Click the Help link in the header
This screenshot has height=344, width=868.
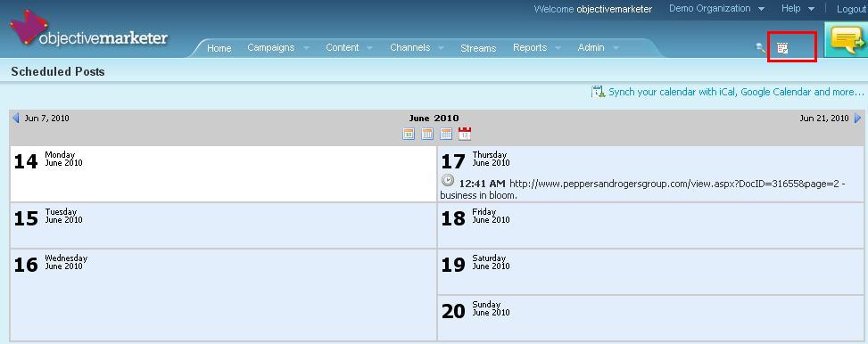(790, 8)
